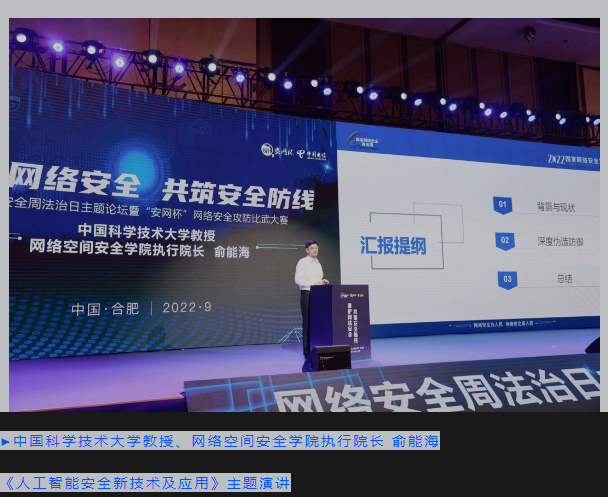
Task: Select the 《人工智能安全新技术及应用》主题演讲 caption
Action: point(146,482)
